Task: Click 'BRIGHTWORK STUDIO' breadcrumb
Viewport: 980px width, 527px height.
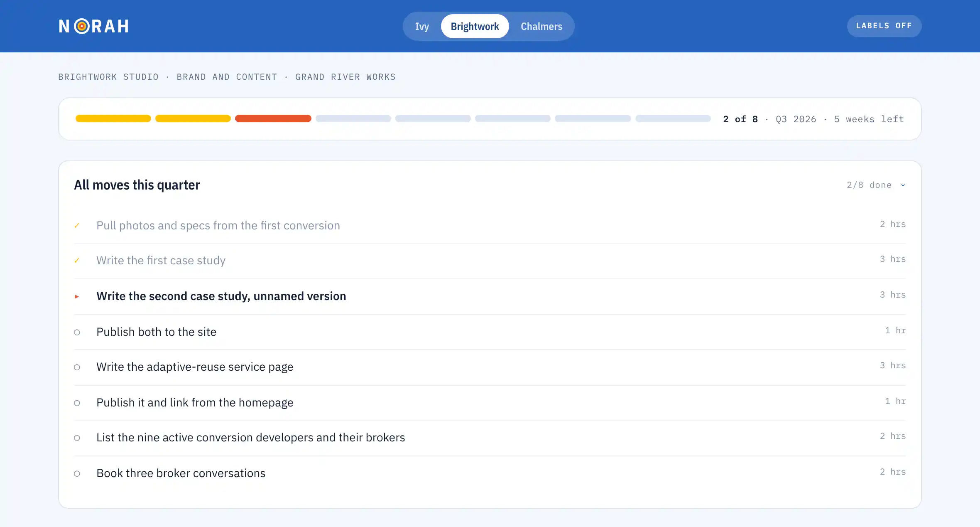Action: tap(108, 77)
